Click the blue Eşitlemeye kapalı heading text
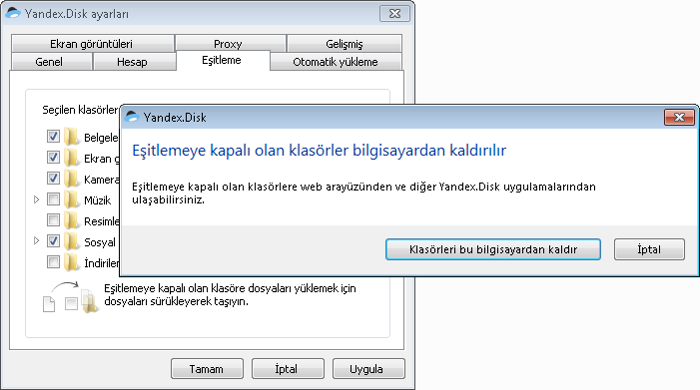Viewport: 700px width, 390px height. click(x=319, y=150)
